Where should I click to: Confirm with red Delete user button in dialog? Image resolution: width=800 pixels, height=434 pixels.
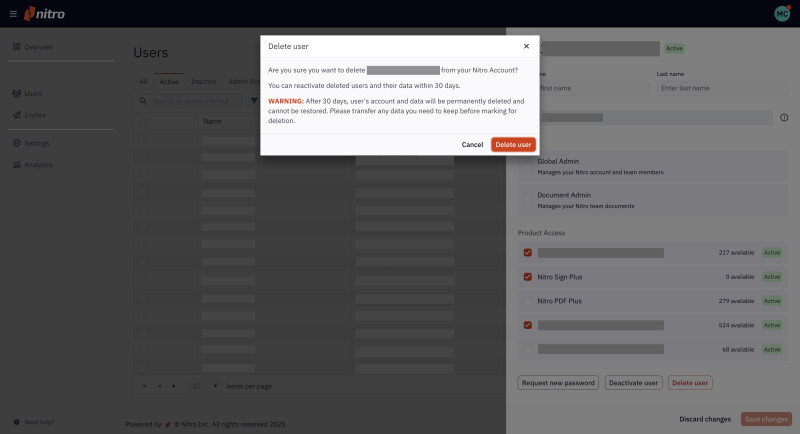513,144
